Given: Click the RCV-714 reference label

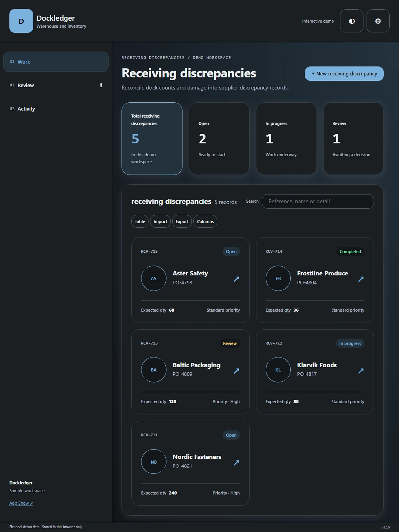Looking at the screenshot, I should pos(274,251).
